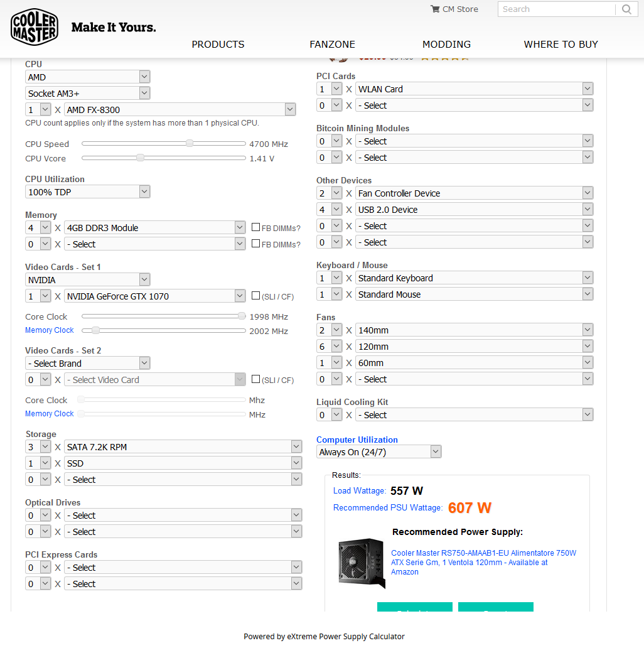Screen dimensions: 644x648
Task: Click the Load Wattage link
Action: click(360, 490)
